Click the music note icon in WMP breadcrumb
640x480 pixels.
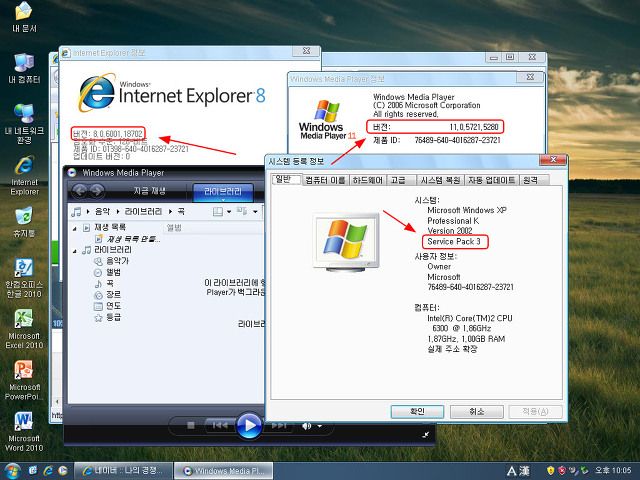point(76,211)
